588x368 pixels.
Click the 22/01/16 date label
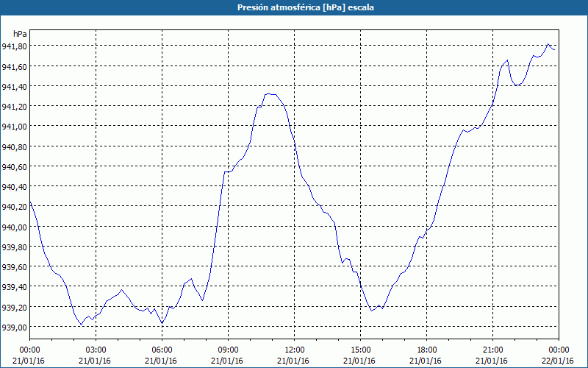tap(558, 361)
